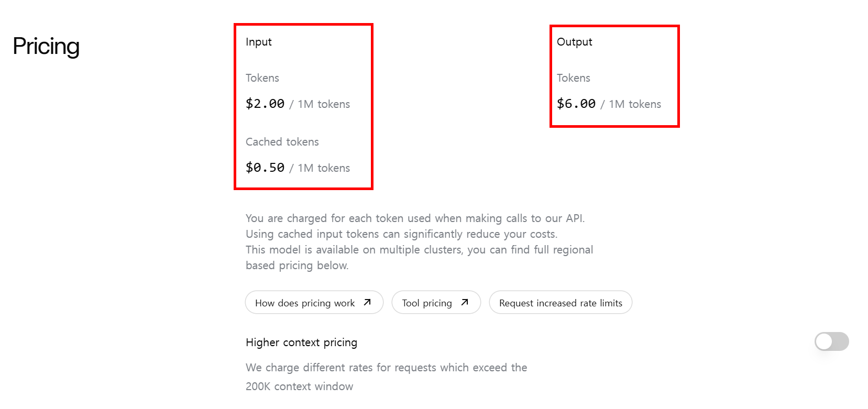This screenshot has height=409, width=868.
Task: Click the arrow icon beside Tool pricing
Action: pyautogui.click(x=465, y=302)
